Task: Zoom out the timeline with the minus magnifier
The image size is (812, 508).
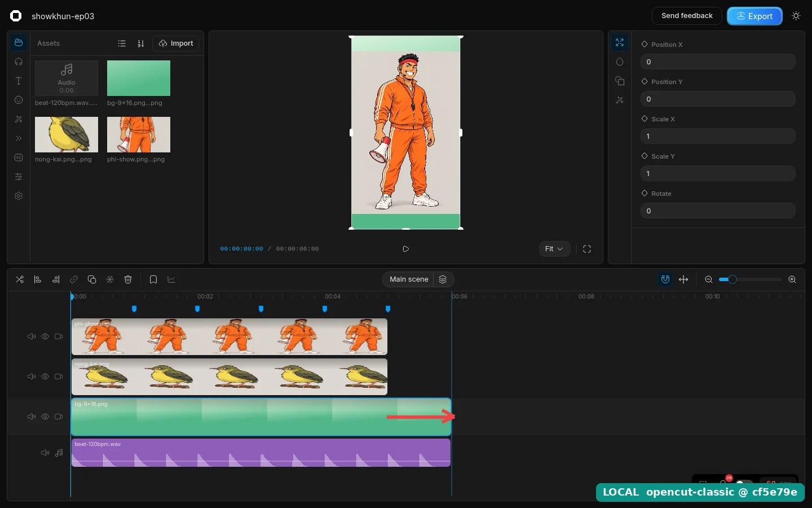Action: pos(709,279)
